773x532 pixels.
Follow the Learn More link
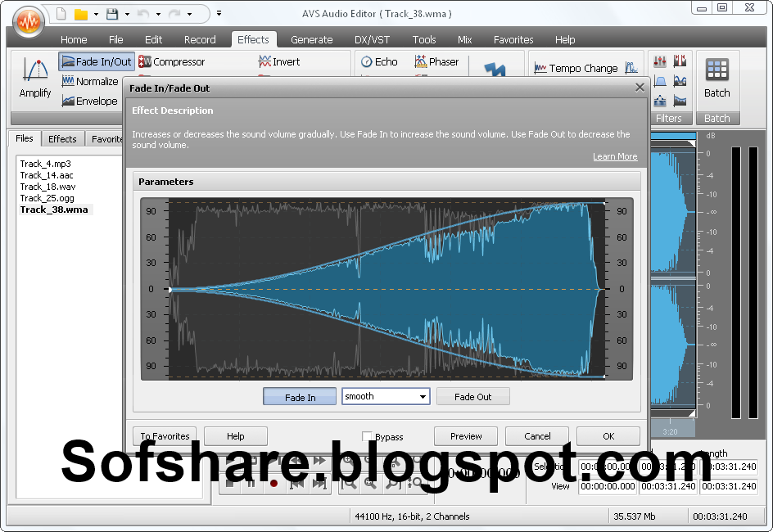615,156
